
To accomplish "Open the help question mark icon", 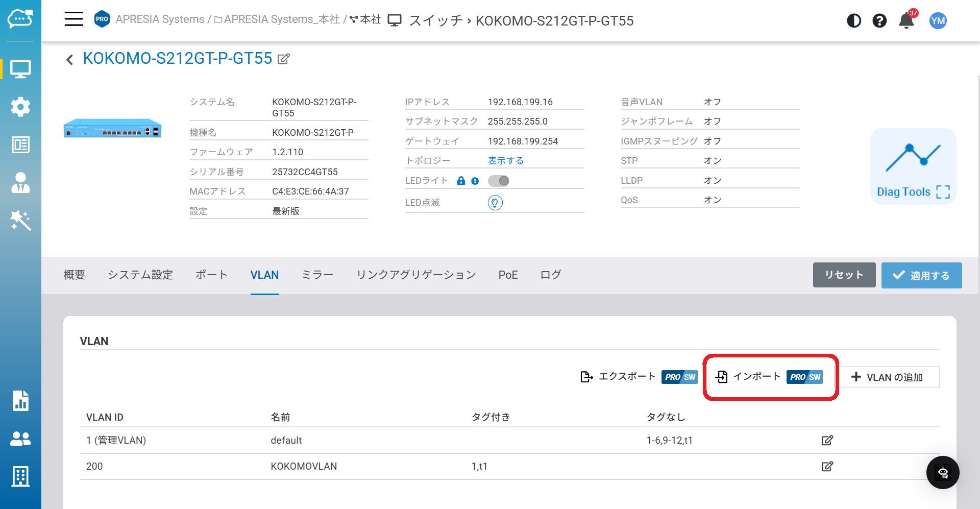I will [879, 21].
